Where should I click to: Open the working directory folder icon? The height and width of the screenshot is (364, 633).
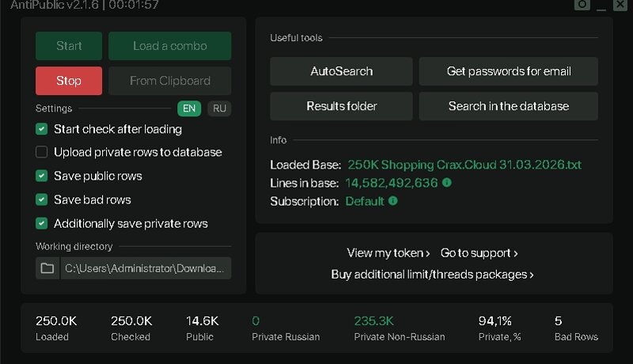(x=47, y=268)
